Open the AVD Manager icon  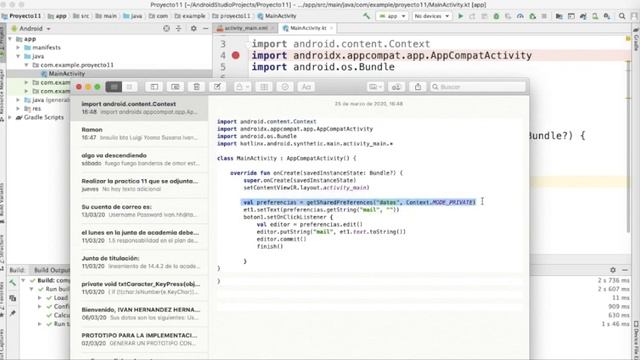595,16
